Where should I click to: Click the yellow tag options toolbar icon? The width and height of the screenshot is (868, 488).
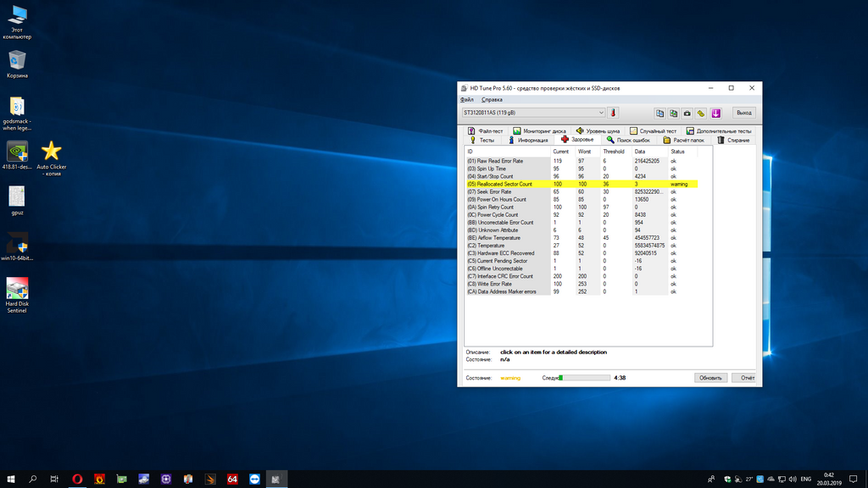[x=701, y=113]
